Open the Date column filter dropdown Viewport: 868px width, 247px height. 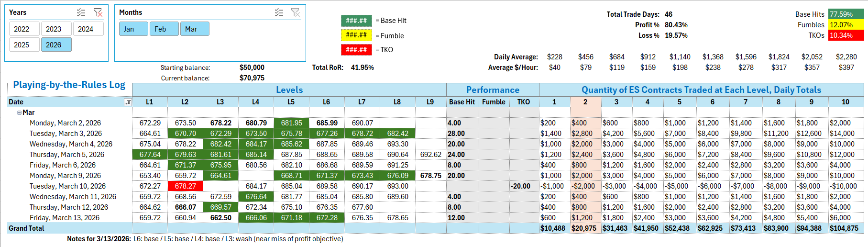point(128,102)
